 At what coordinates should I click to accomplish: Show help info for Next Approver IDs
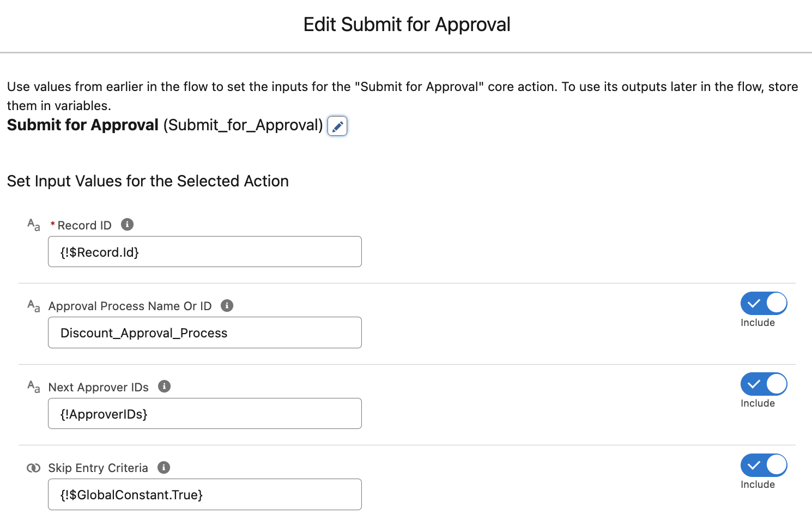pyautogui.click(x=164, y=386)
